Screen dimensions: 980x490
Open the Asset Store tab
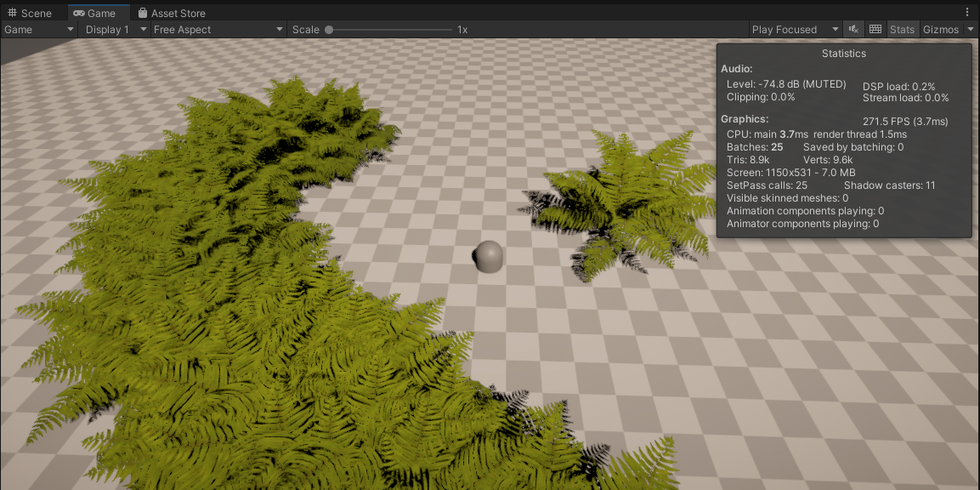pos(172,13)
